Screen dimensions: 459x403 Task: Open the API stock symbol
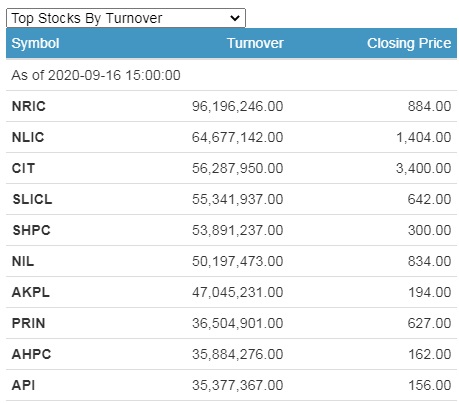click(x=23, y=385)
